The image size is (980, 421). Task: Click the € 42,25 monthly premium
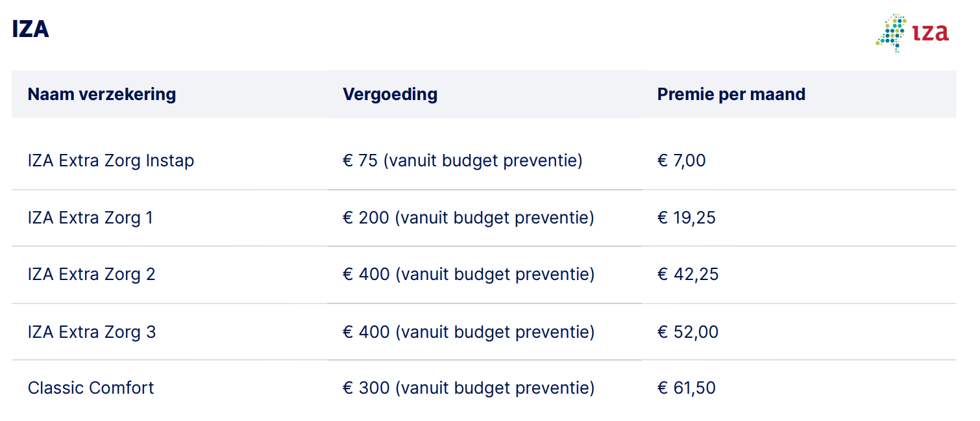(688, 274)
